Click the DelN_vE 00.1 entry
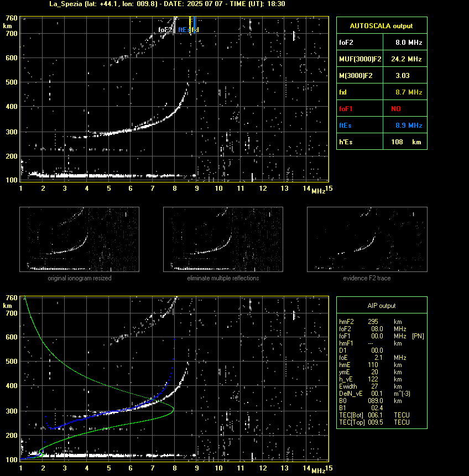 point(374,394)
